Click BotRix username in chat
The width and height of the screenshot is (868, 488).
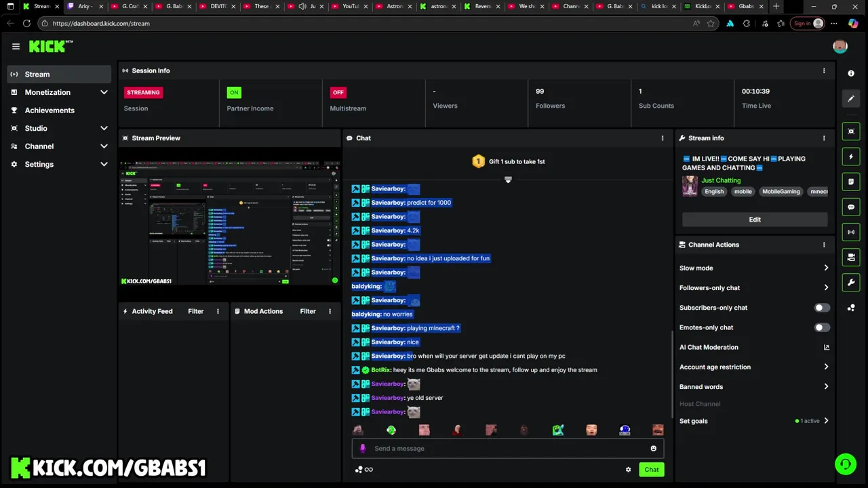pos(380,370)
